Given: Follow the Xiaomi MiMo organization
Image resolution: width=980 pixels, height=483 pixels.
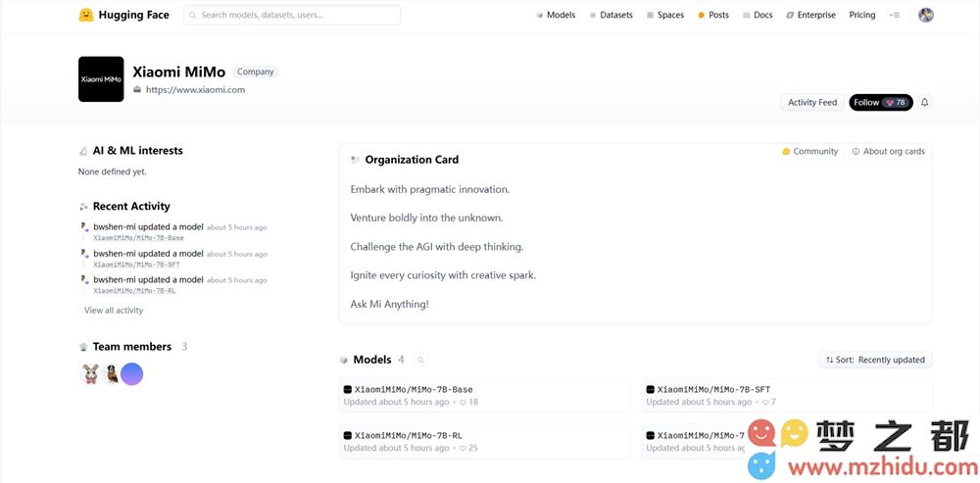Looking at the screenshot, I should point(881,103).
